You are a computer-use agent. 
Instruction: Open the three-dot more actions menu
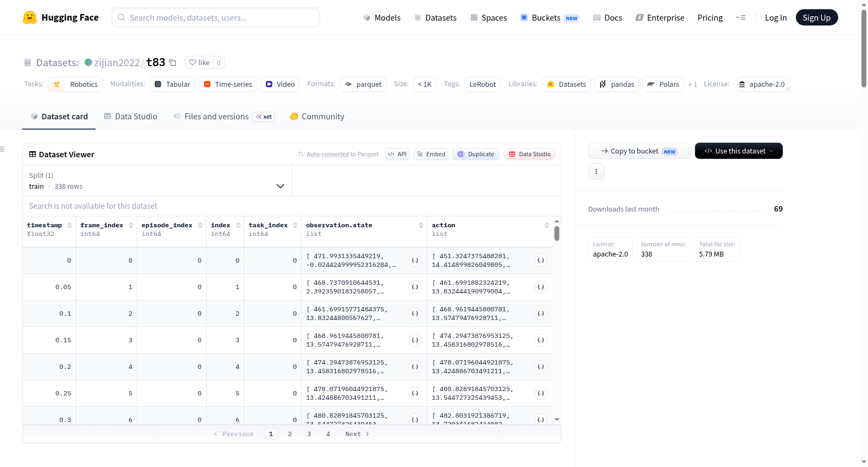click(x=596, y=171)
